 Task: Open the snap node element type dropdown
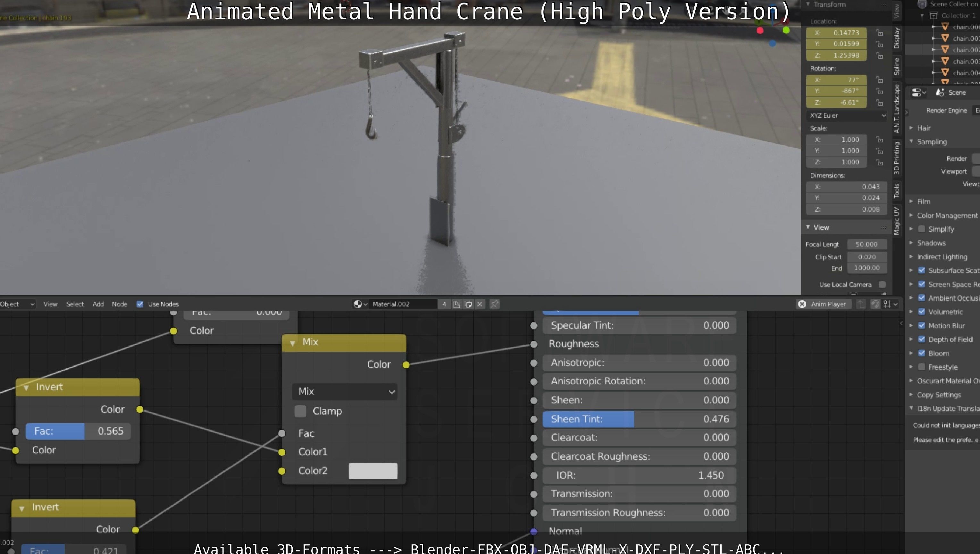tap(890, 304)
